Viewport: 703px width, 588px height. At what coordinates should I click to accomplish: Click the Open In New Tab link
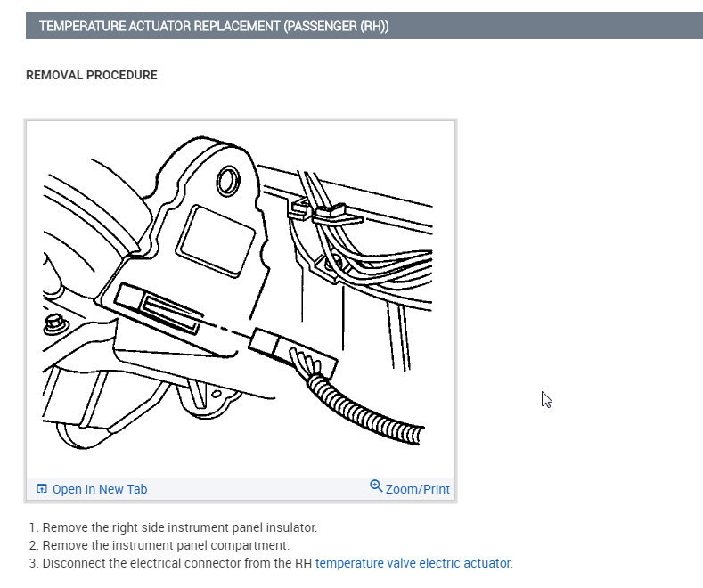tap(100, 489)
